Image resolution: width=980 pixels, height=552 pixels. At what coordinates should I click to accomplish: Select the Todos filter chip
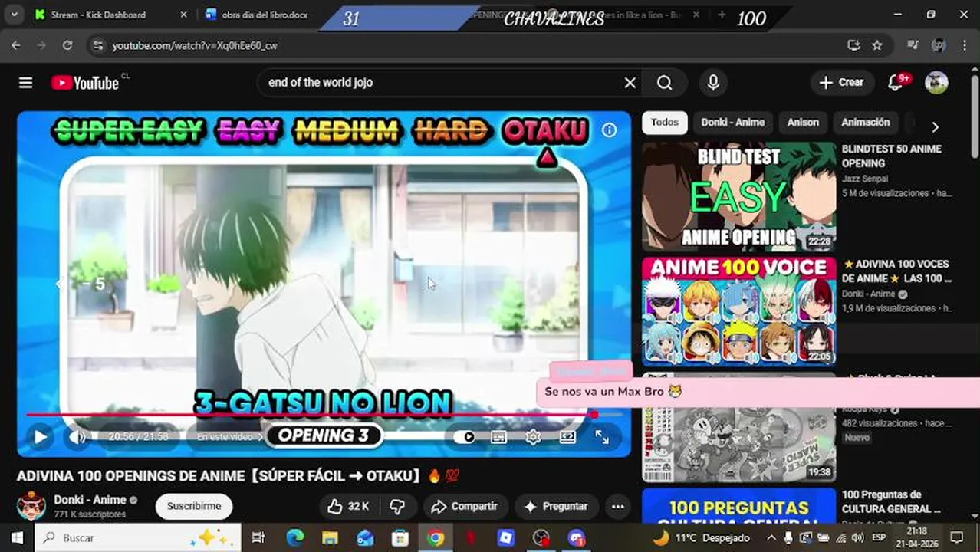pos(665,123)
